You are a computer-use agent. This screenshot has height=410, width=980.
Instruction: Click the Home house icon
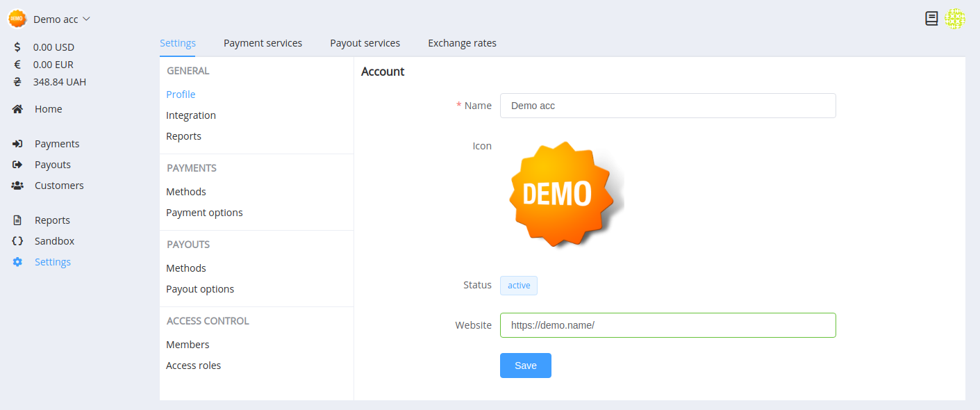coord(17,109)
